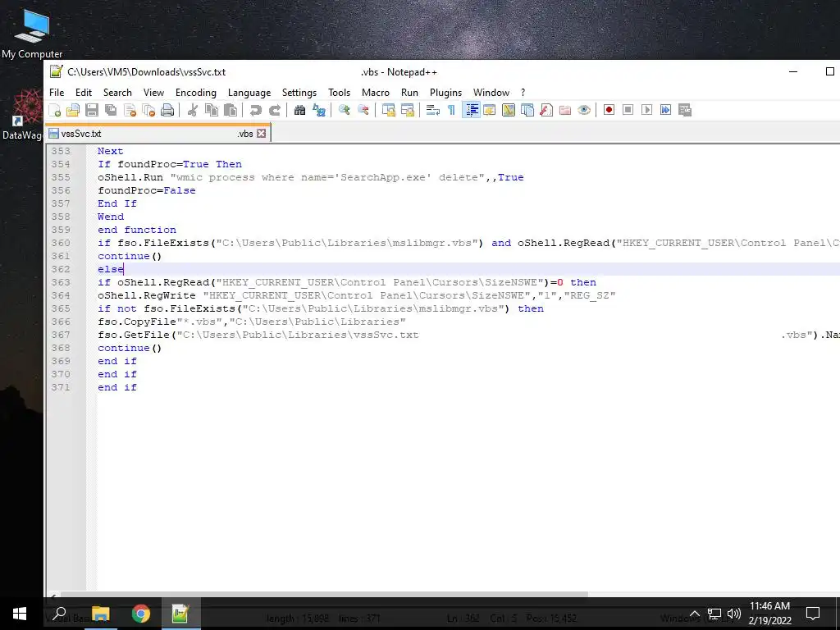Click the 'foundProc=False' line
Screen dimensions: 840x630
(147, 190)
